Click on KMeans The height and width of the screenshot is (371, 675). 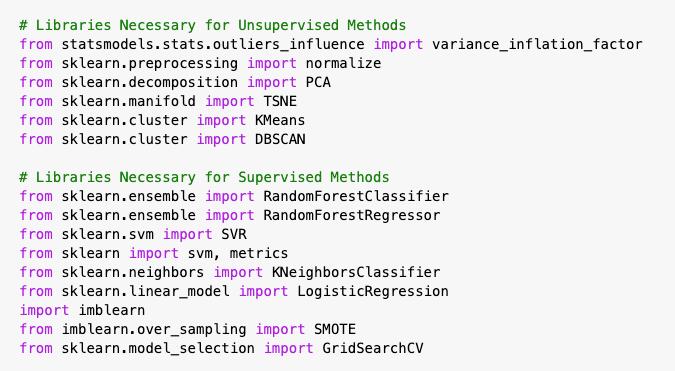[x=280, y=120]
